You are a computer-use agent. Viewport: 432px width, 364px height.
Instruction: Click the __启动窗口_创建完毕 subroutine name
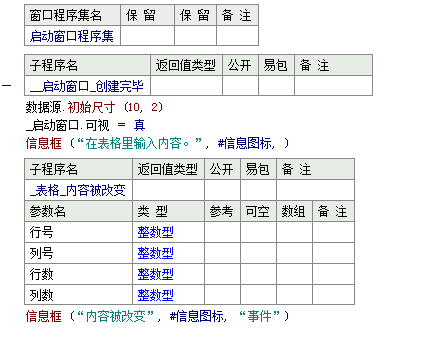[87, 86]
